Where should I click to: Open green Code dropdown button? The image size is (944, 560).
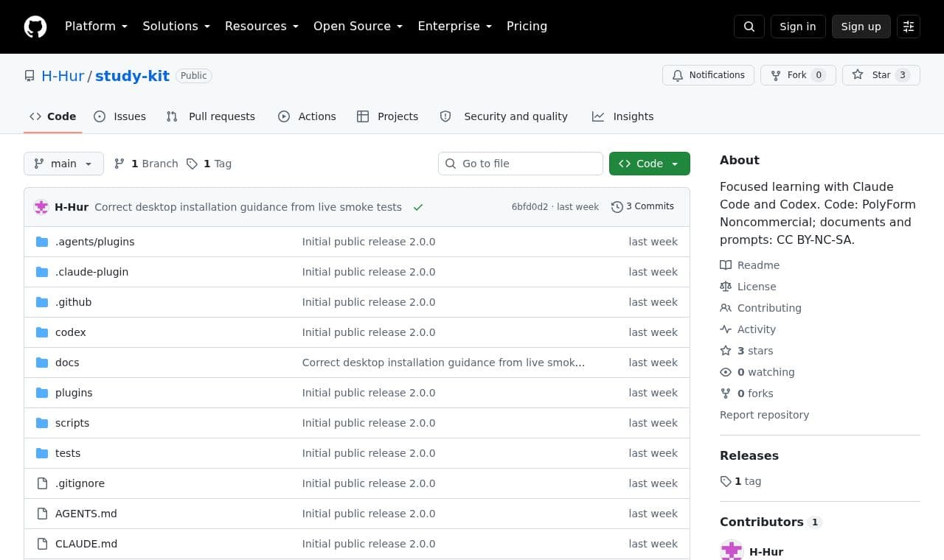pyautogui.click(x=650, y=164)
